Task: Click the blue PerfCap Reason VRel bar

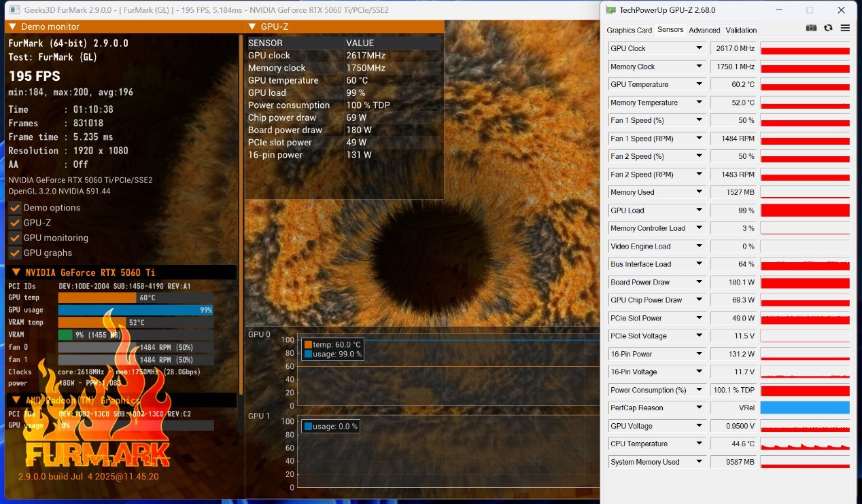Action: click(x=805, y=408)
